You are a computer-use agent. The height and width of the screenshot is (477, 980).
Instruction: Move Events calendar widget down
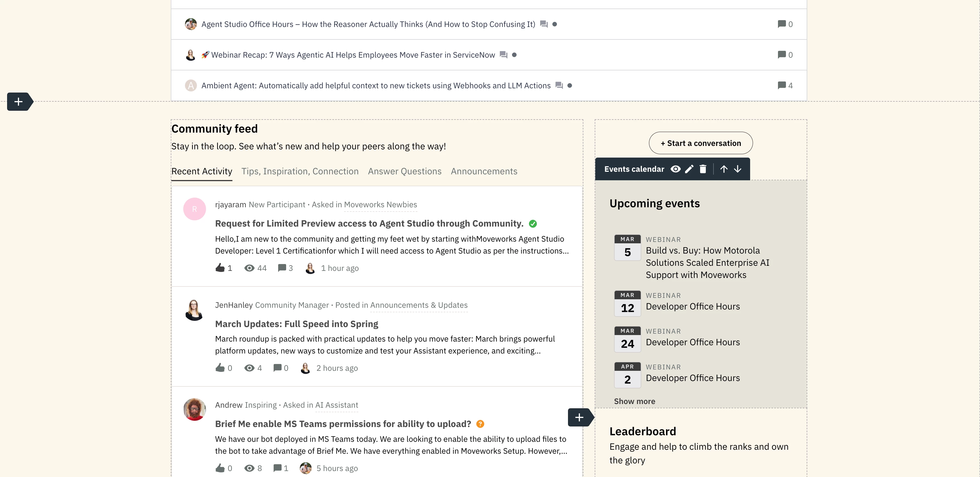point(737,169)
